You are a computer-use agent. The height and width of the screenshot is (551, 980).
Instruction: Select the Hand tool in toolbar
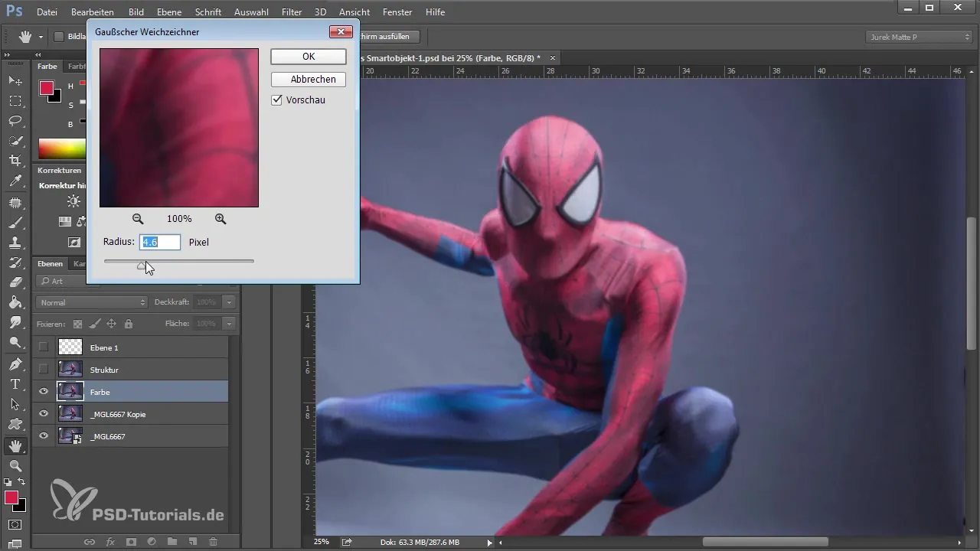point(15,445)
